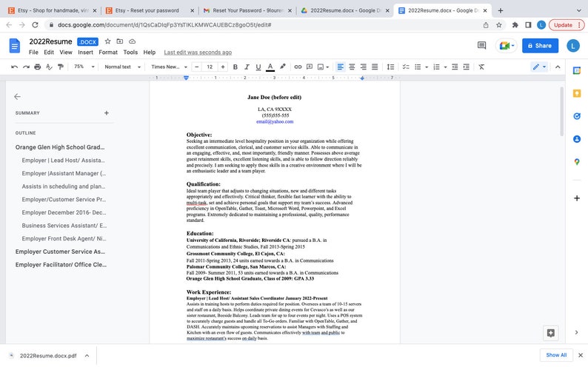Viewport: 588px width, 367px height.
Task: Run spelling and grammar check icon
Action: 49,67
